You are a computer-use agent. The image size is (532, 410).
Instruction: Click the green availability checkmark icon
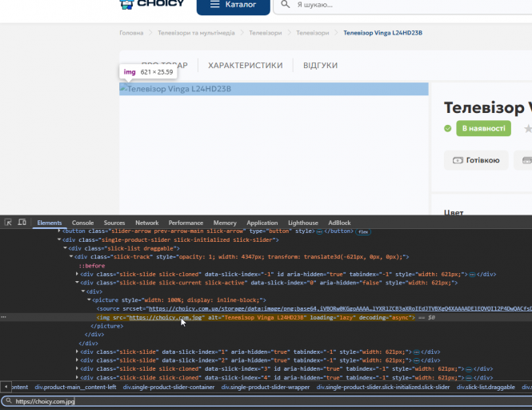pyautogui.click(x=448, y=128)
